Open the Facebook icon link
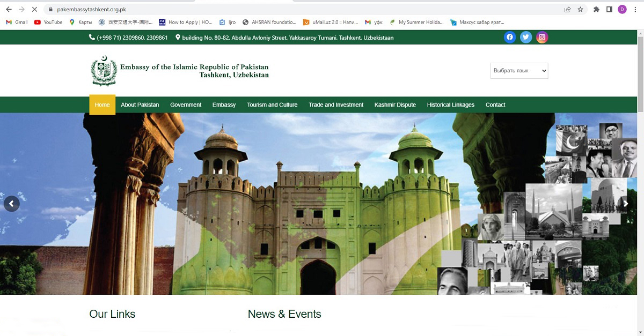Image resolution: width=644 pixels, height=336 pixels. 510,37
